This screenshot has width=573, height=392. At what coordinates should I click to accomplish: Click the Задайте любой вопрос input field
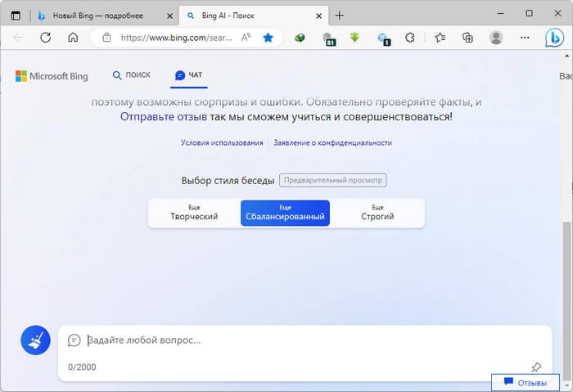point(303,340)
